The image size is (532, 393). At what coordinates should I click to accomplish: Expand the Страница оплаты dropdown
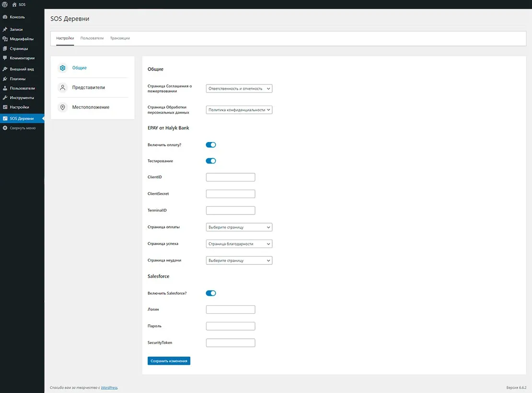click(x=239, y=227)
